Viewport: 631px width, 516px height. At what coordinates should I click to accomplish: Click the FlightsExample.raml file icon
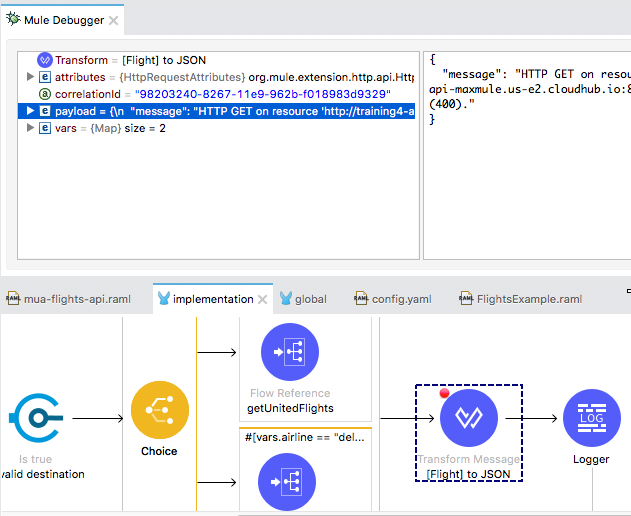[x=466, y=299]
